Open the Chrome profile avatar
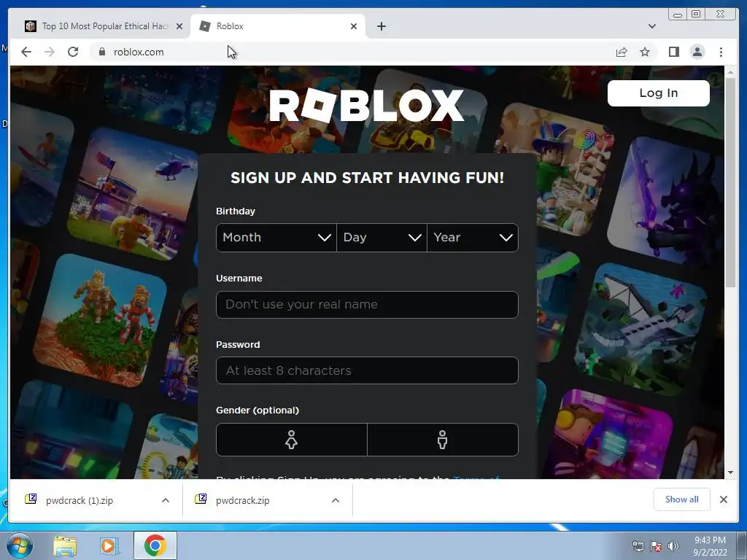Viewport: 747px width, 560px height. [x=697, y=52]
